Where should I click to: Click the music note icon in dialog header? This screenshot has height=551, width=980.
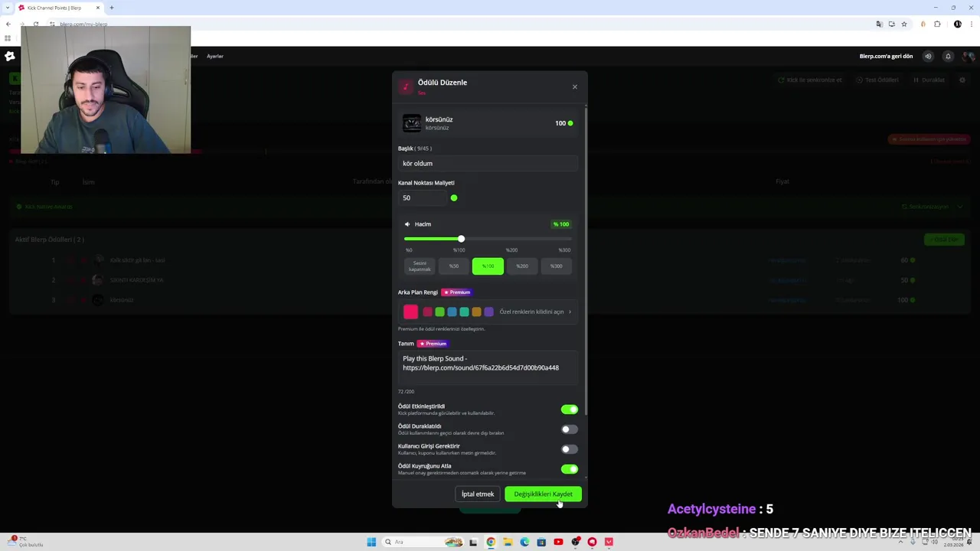click(x=406, y=86)
